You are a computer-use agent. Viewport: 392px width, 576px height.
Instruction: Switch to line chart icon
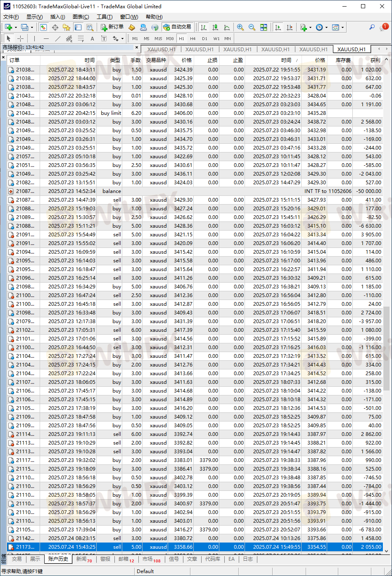(227, 27)
